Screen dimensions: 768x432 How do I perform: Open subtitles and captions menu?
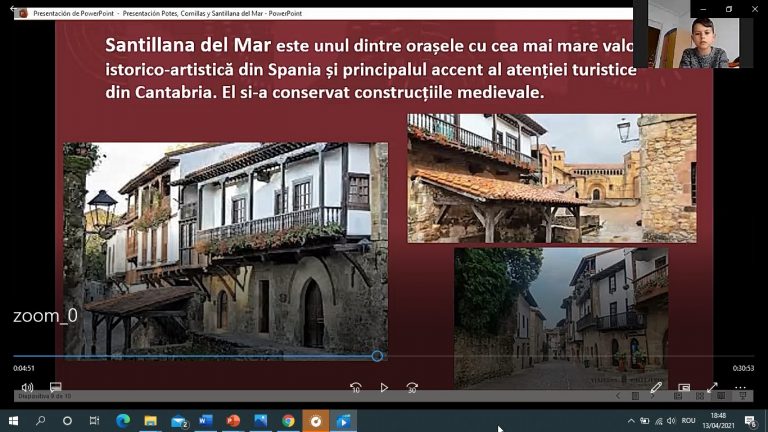pyautogui.click(x=55, y=387)
